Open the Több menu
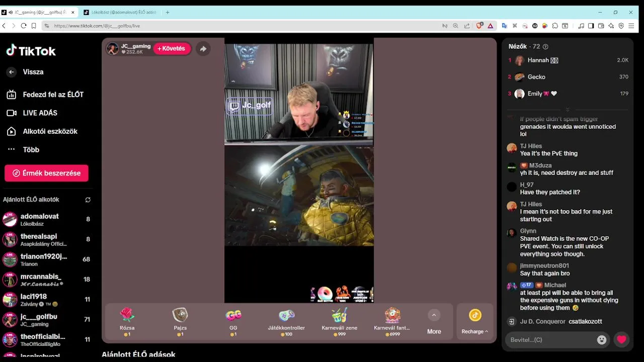 (23, 150)
